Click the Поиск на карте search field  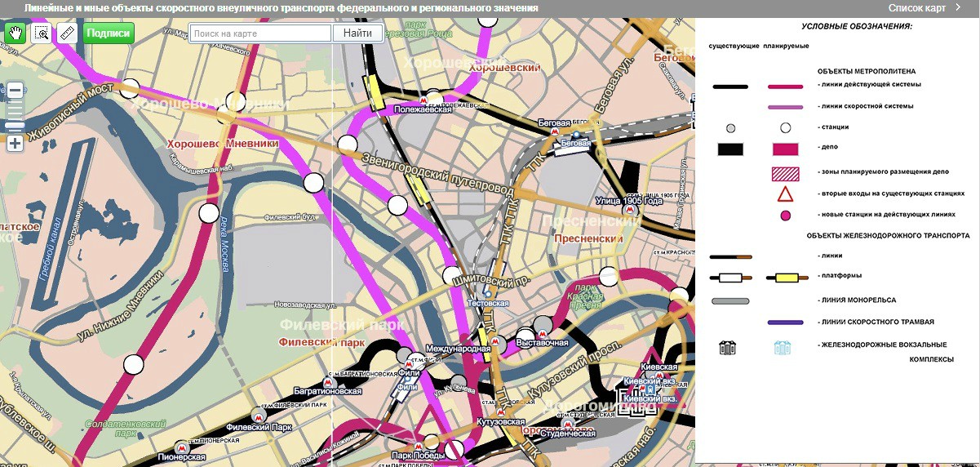tap(261, 33)
